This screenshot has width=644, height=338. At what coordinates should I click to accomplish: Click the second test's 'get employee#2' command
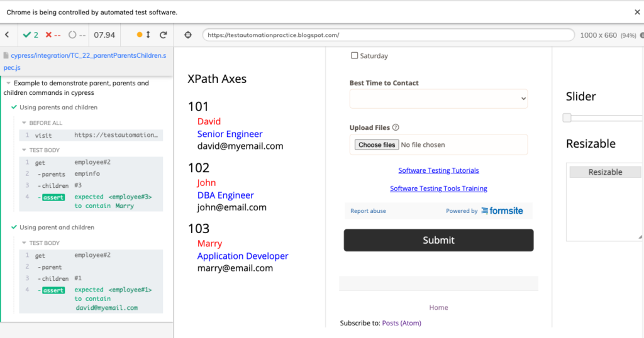click(x=91, y=255)
